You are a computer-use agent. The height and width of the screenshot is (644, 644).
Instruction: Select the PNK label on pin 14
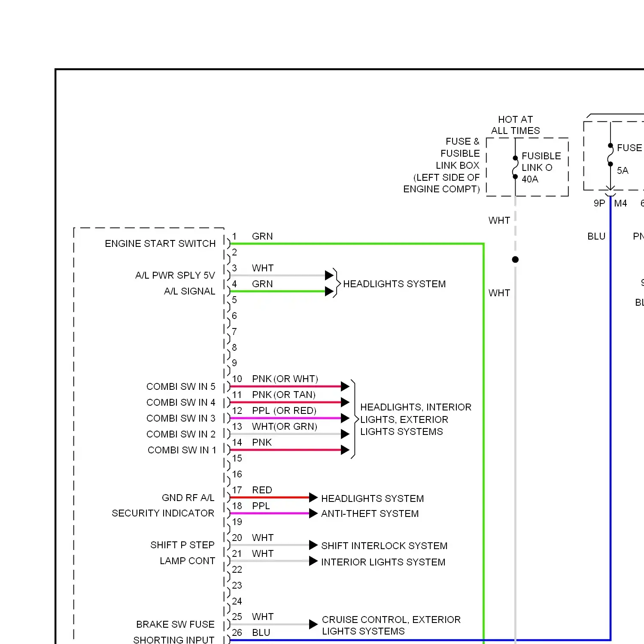(262, 443)
